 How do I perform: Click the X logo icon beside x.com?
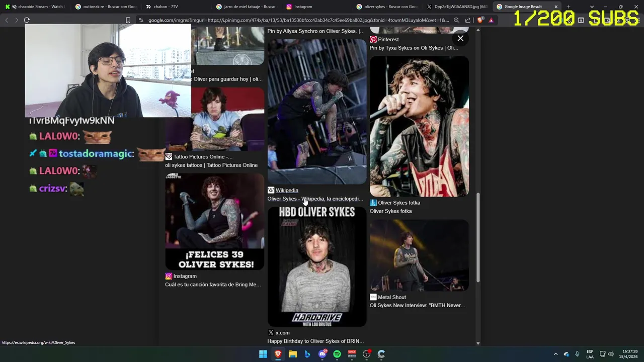[x=271, y=333]
